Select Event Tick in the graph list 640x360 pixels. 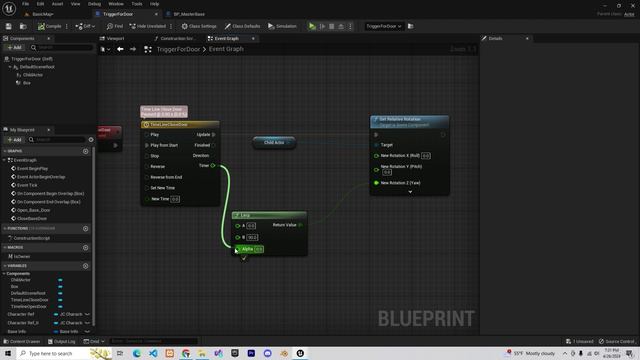pyautogui.click(x=27, y=185)
